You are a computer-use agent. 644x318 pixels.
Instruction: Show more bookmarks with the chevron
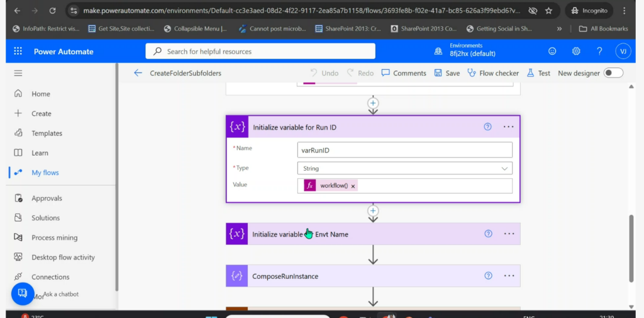[559, 29]
